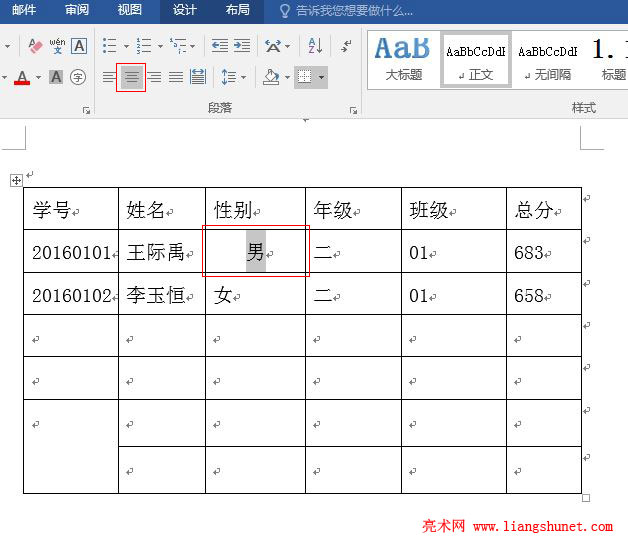The image size is (628, 543).
Task: Click the Distributed alignment icon
Action: pos(198,77)
